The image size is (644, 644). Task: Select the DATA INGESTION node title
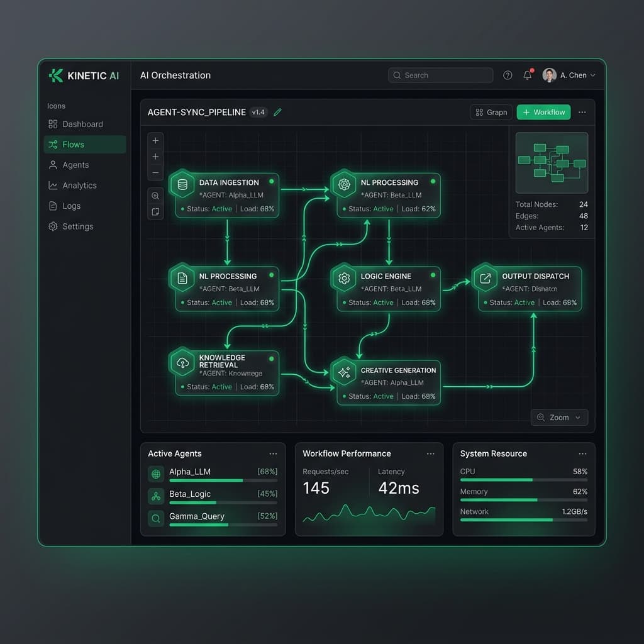point(229,182)
